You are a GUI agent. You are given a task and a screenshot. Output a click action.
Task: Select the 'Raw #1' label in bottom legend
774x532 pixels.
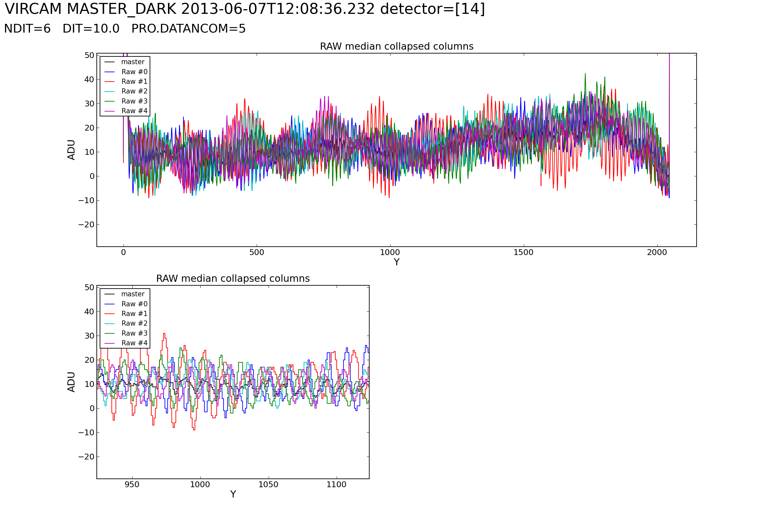[x=134, y=314]
